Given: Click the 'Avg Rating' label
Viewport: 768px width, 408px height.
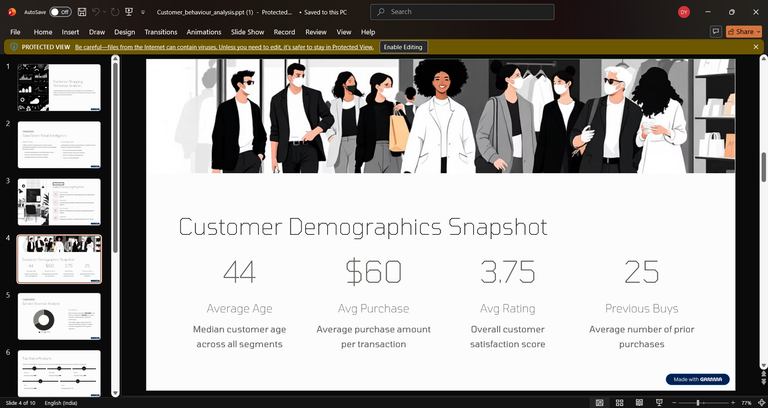Looking at the screenshot, I should (x=507, y=309).
